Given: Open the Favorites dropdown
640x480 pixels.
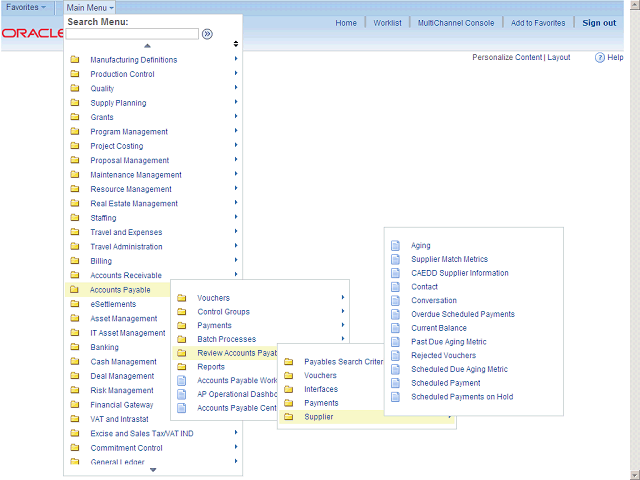Looking at the screenshot, I should [26, 7].
